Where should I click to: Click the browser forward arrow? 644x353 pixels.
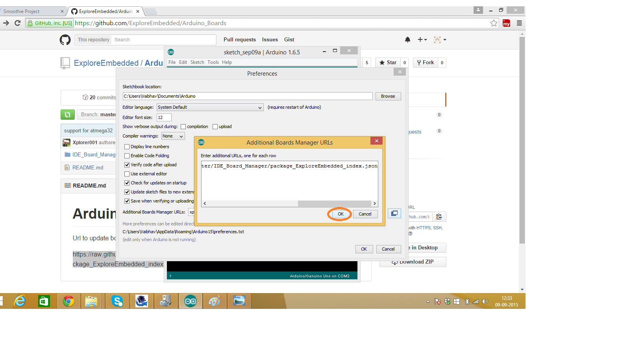click(x=6, y=23)
